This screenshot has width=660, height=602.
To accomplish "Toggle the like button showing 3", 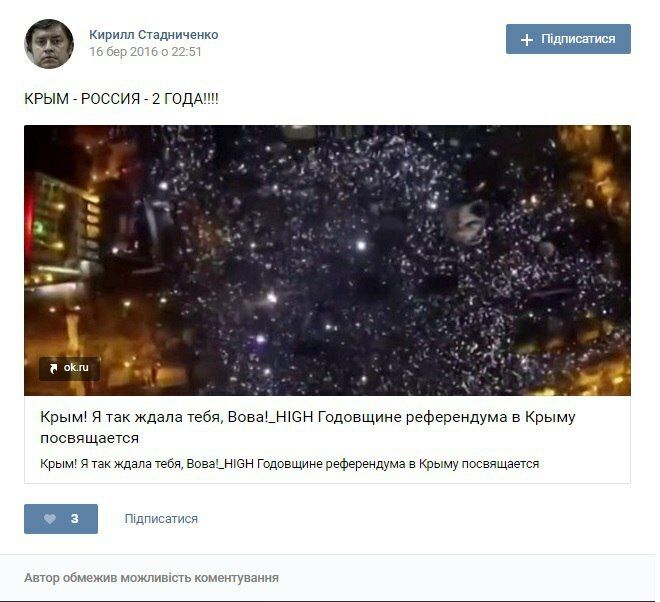I will coord(61,519).
